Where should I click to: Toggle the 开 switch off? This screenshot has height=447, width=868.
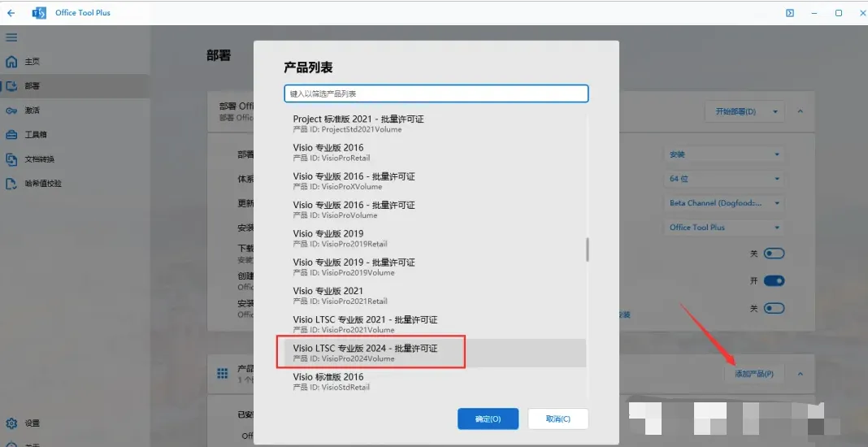774,281
